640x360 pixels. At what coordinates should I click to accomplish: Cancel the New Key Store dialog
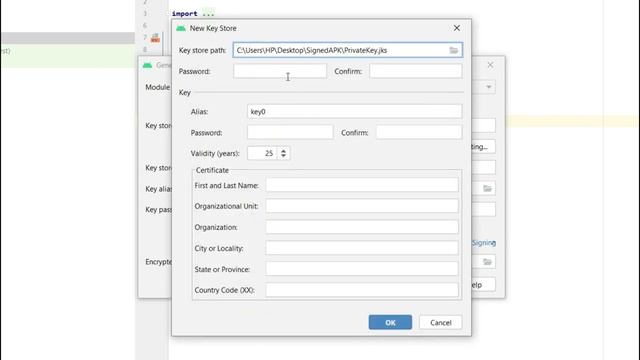pyautogui.click(x=440, y=322)
